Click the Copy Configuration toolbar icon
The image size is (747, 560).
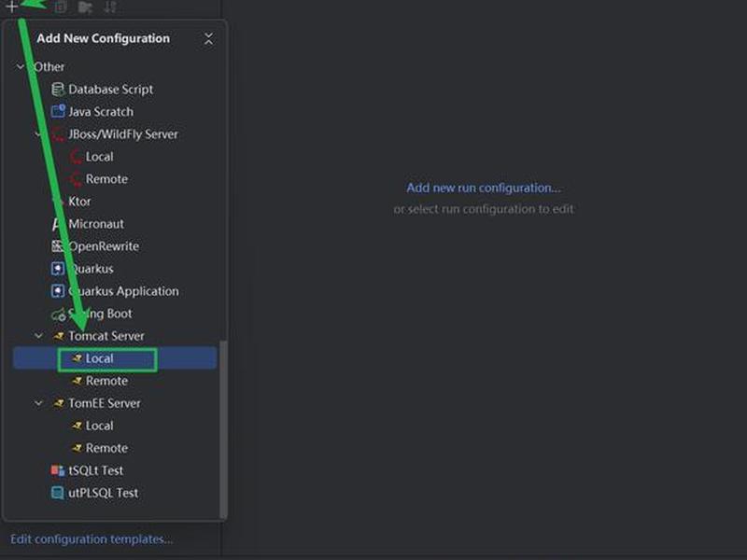(x=60, y=7)
